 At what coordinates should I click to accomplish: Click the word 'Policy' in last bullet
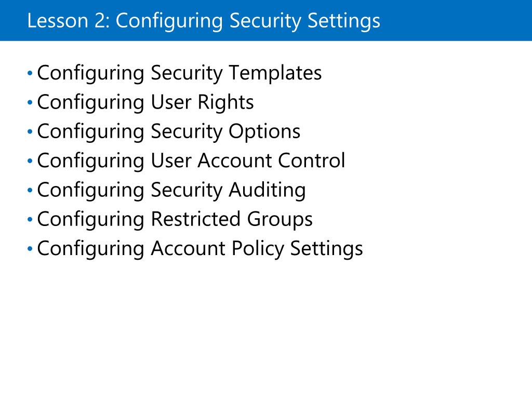coord(258,248)
